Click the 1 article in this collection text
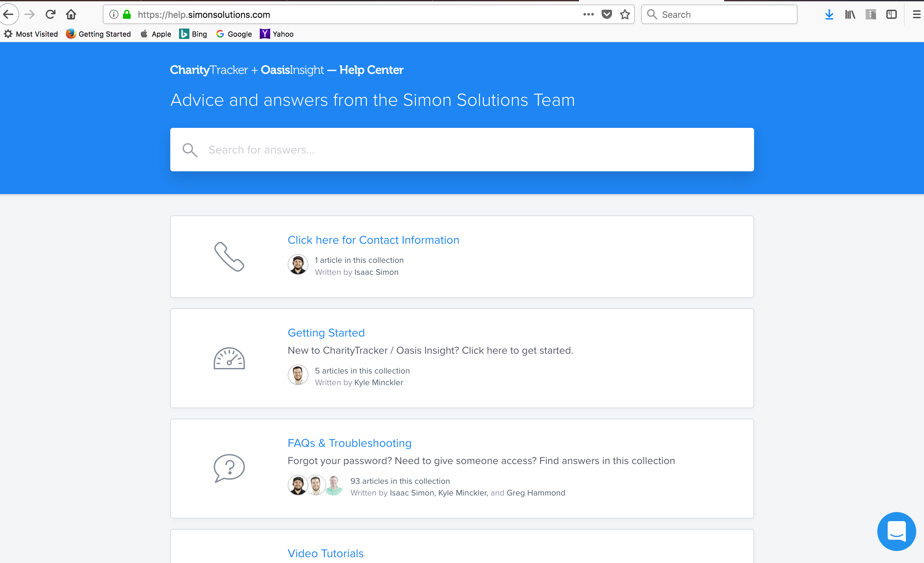924x563 pixels. tap(359, 260)
